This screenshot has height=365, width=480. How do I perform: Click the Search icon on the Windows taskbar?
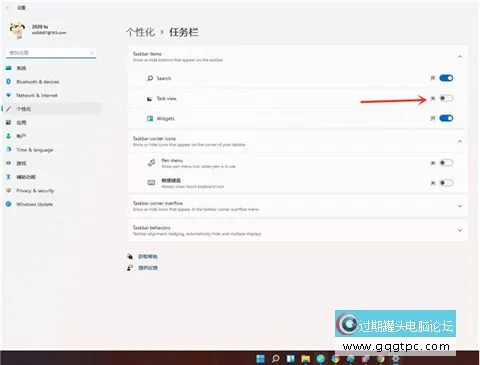(x=275, y=358)
